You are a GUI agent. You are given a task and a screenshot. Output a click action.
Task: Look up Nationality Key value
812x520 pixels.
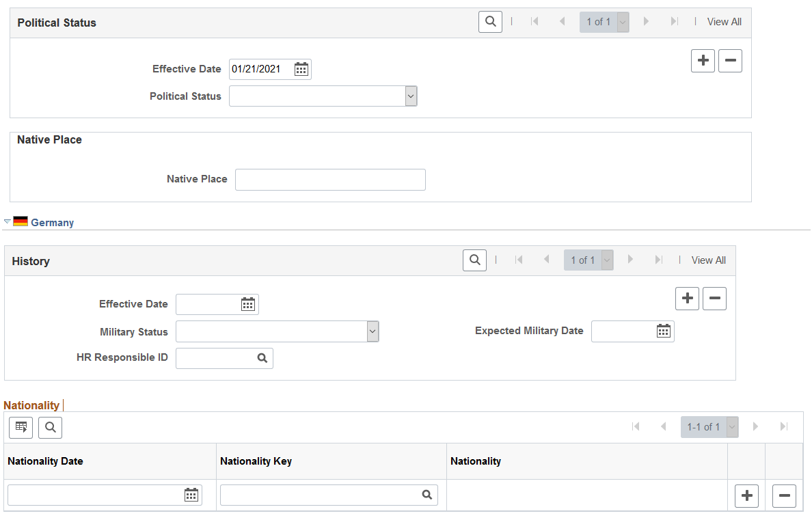[x=427, y=495]
